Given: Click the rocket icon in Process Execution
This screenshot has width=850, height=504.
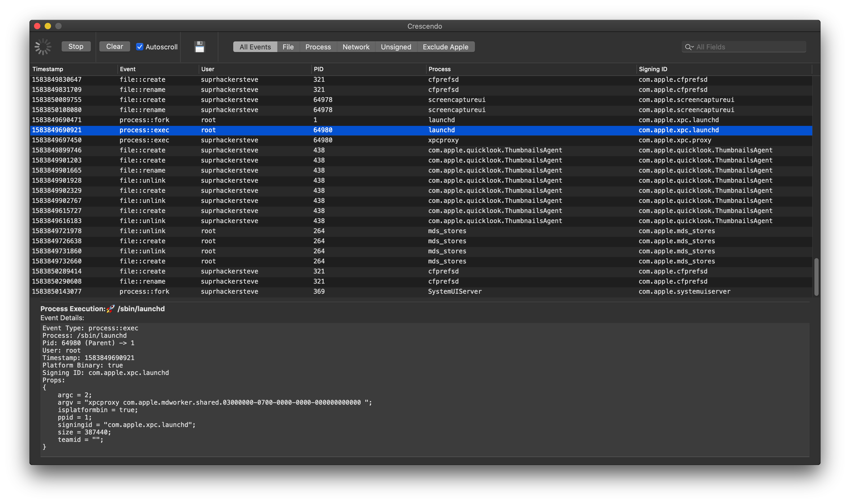Looking at the screenshot, I should point(110,309).
